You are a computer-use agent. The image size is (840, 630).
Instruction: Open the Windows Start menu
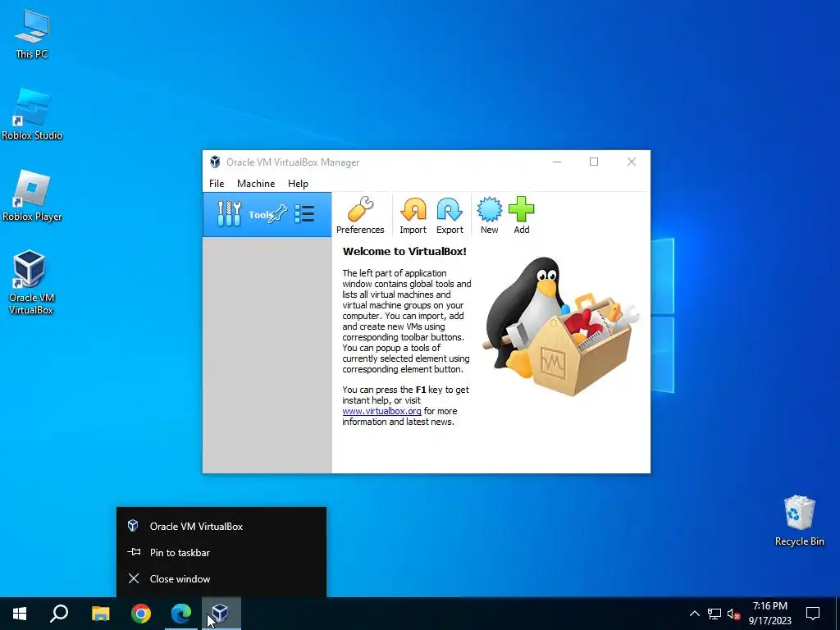[x=20, y=614]
